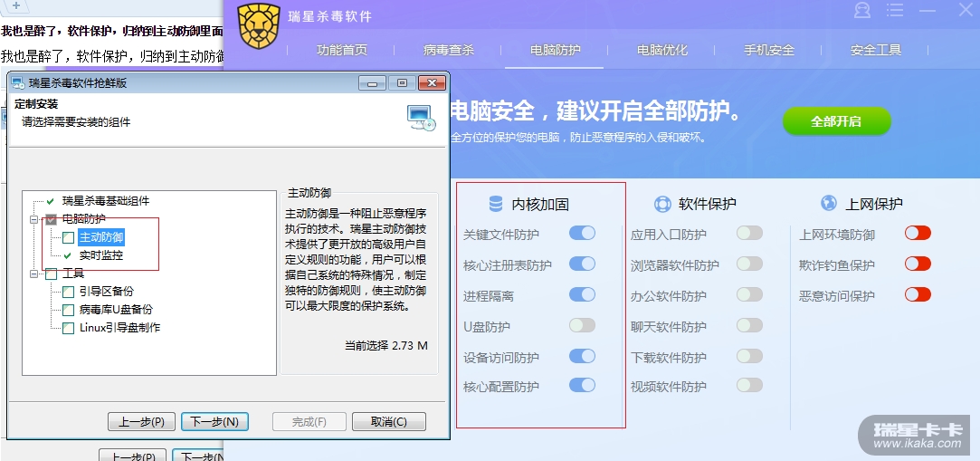Click the 内核加固 database icon

pos(496,203)
